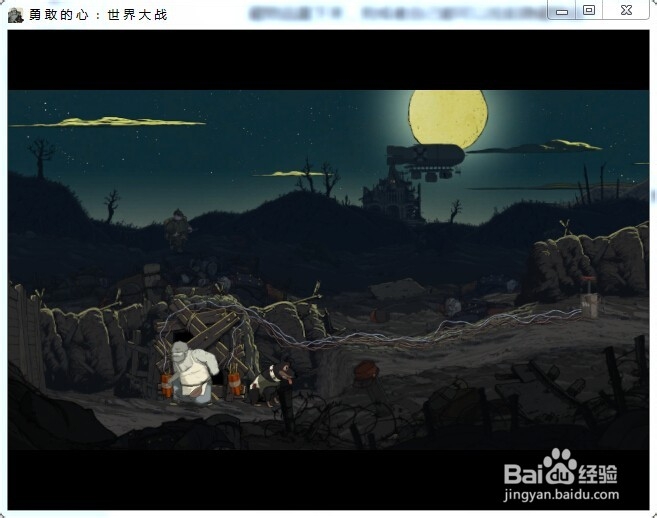Click the dog beside the bunker
Image resolution: width=657 pixels, height=518 pixels.
pyautogui.click(x=271, y=382)
